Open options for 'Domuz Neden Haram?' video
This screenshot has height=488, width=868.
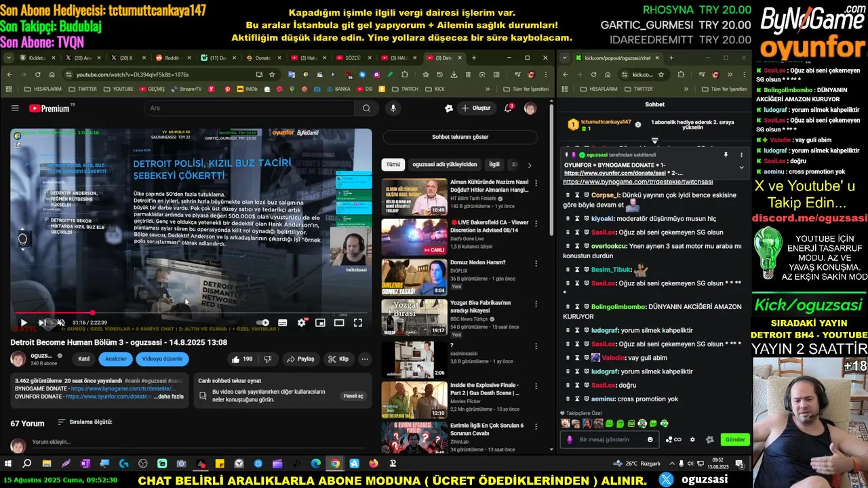click(x=536, y=264)
